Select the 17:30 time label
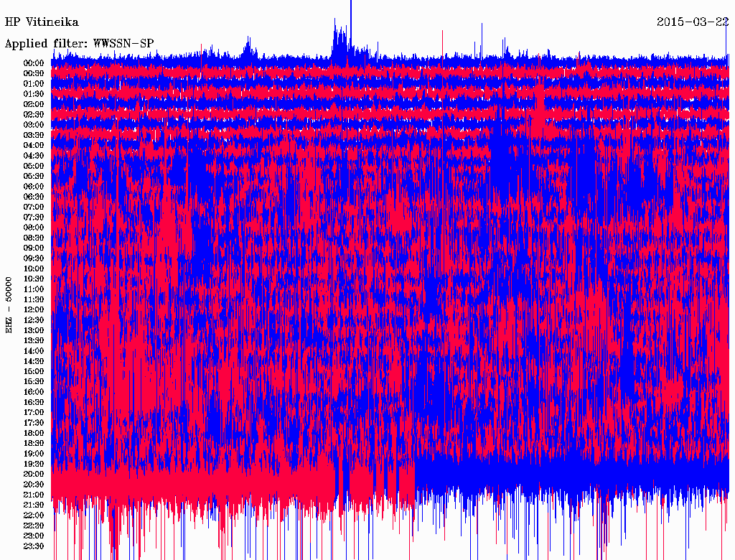Viewport: 735px width, 560px height. [x=34, y=423]
